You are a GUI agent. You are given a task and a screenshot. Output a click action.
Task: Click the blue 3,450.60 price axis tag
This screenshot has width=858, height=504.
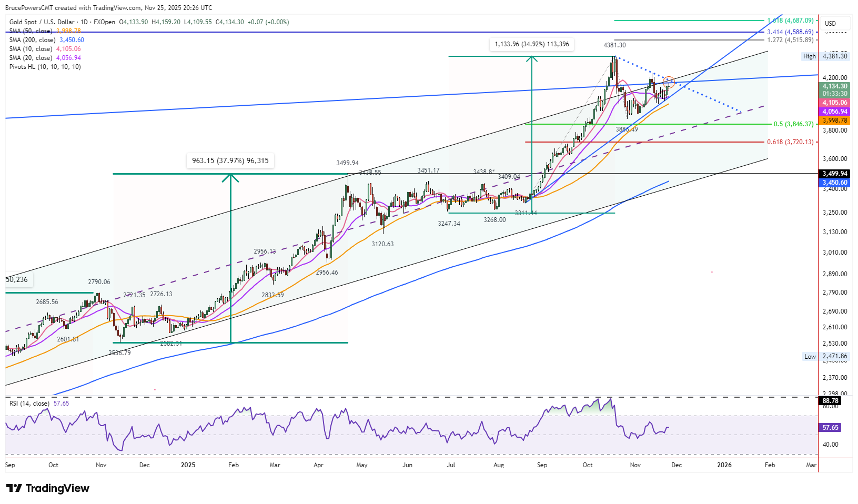click(835, 183)
